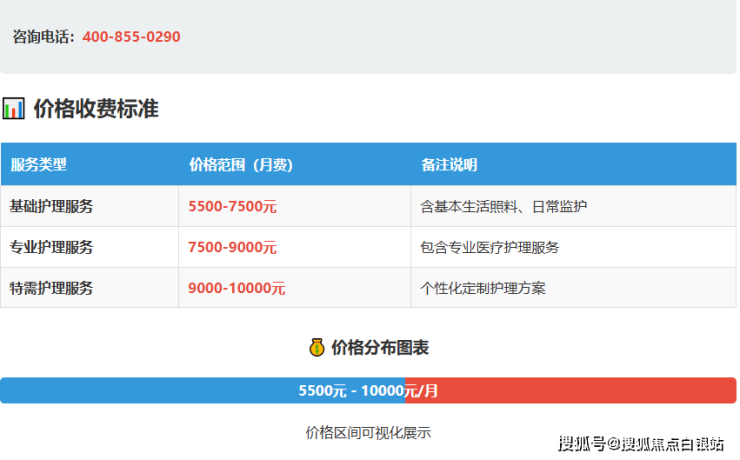Click the 服务类型 column header

click(x=38, y=165)
